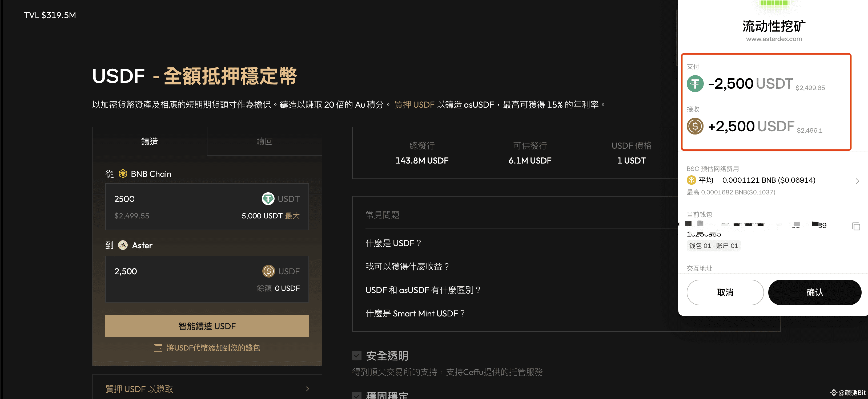Expand BSC network fee options chevron

pos(857,181)
